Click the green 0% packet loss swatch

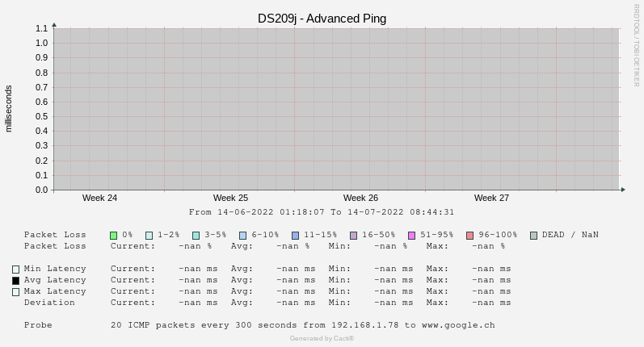(x=114, y=236)
